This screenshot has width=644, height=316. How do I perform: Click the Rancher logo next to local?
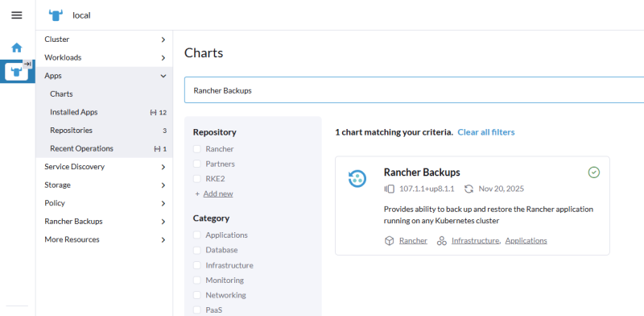coord(56,15)
